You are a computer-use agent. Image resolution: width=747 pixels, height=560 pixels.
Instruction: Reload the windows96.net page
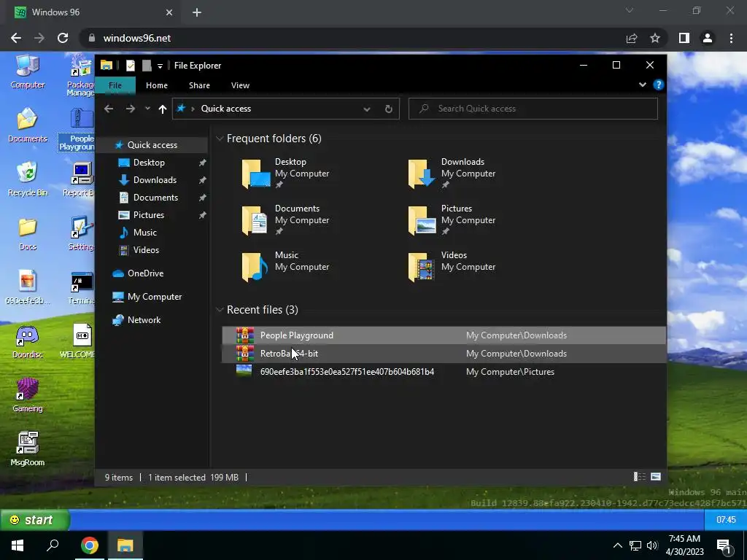tap(63, 38)
